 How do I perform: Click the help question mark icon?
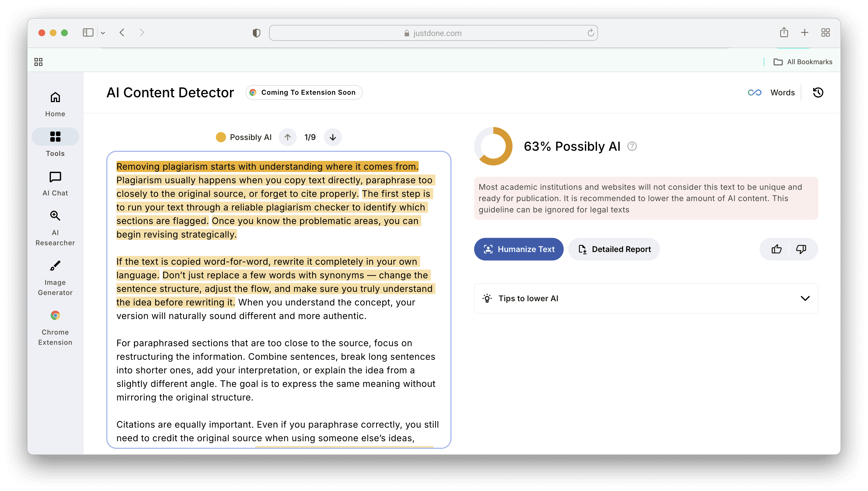[x=632, y=146]
